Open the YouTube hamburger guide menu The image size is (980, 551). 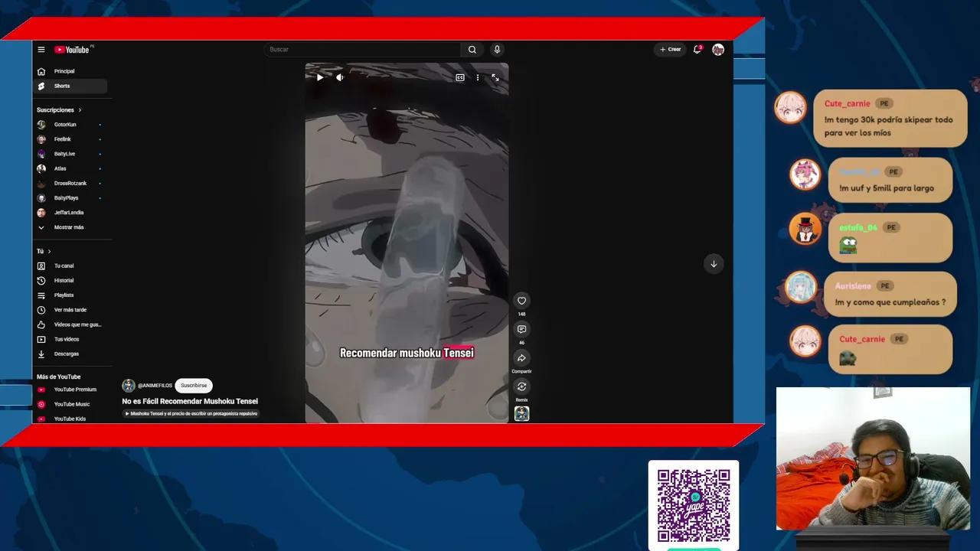tap(41, 50)
